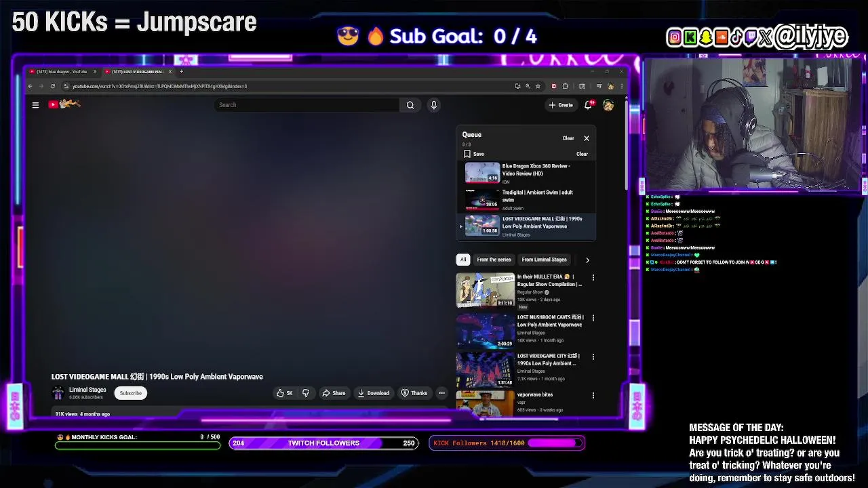Click the Create button

tap(561, 105)
